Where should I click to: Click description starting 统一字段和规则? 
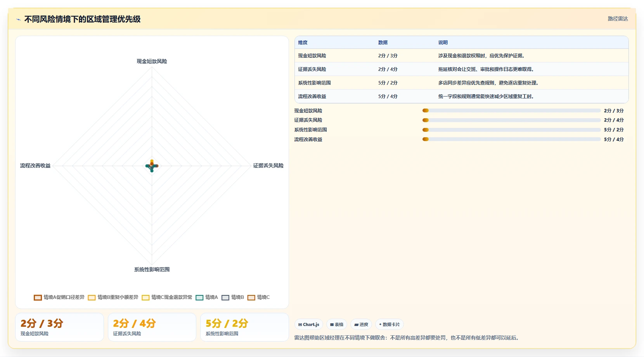coord(487,97)
